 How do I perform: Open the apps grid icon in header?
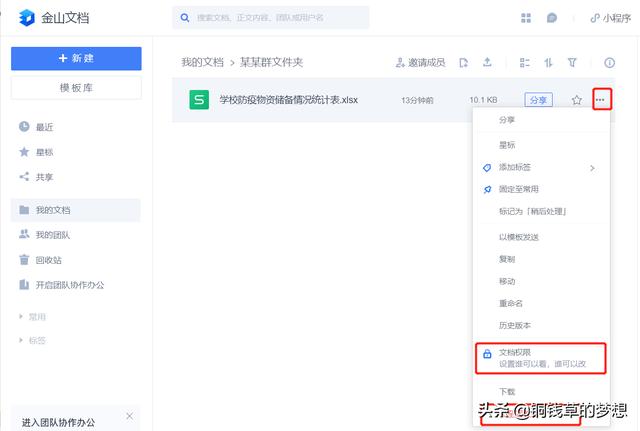[x=526, y=18]
